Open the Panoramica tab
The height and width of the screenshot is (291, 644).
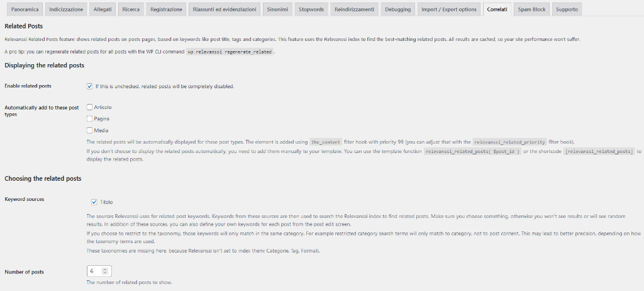pos(25,9)
